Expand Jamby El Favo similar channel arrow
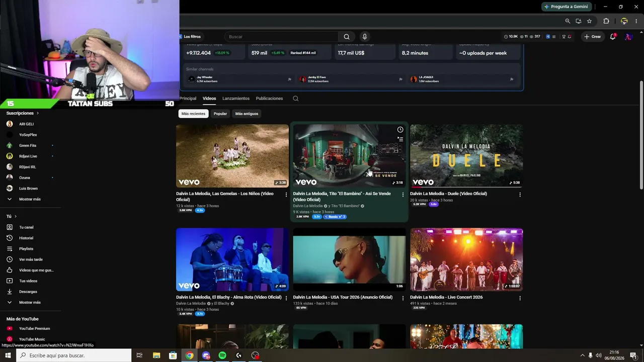The image size is (644, 362). pyautogui.click(x=400, y=79)
